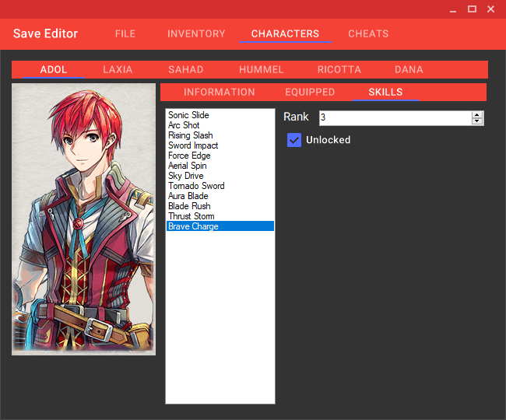
Task: Select Force Edge skill
Action: pos(220,156)
